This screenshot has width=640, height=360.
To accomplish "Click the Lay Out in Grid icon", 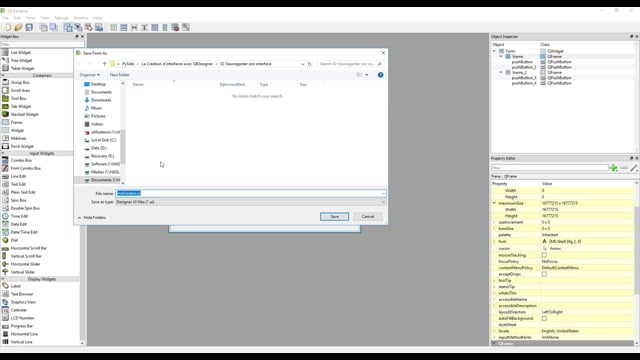I will point(155,27).
